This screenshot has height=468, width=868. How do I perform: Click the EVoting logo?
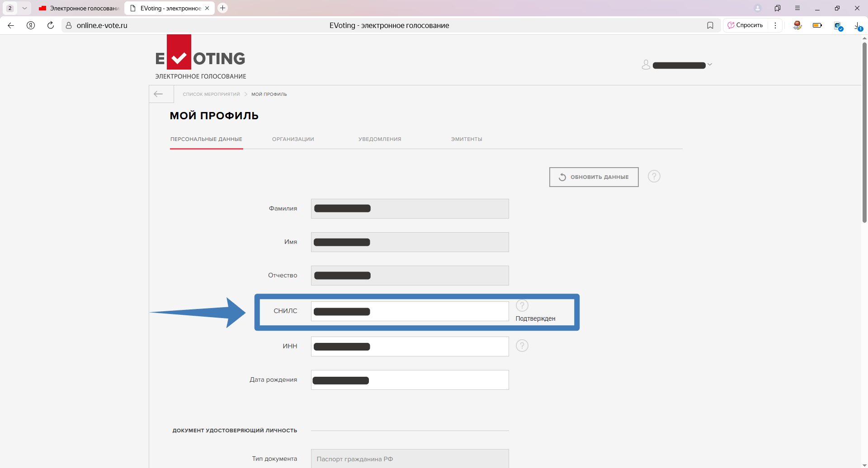pyautogui.click(x=200, y=57)
